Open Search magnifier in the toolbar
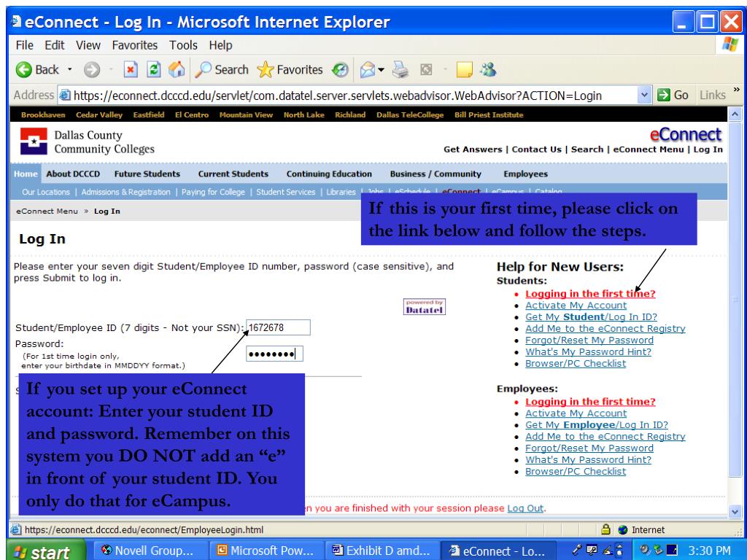Screen dimensions: 747x560 (x=222, y=70)
